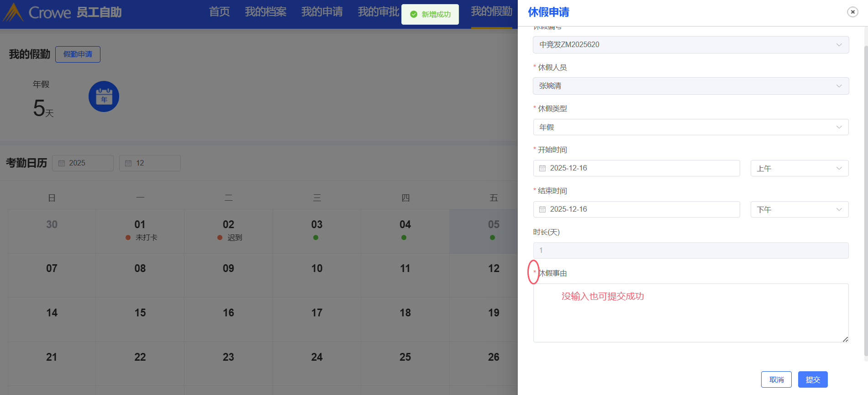The image size is (868, 395).
Task: Open the 休假类型 dropdown showing 年假
Action: point(691,127)
